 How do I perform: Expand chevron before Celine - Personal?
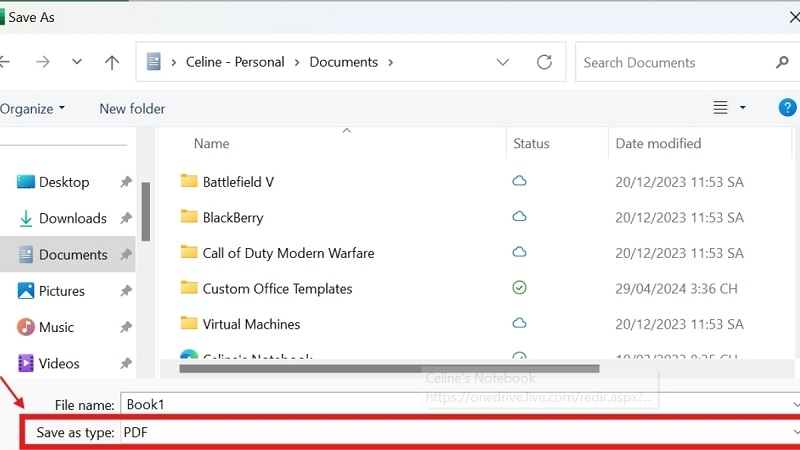click(x=174, y=62)
